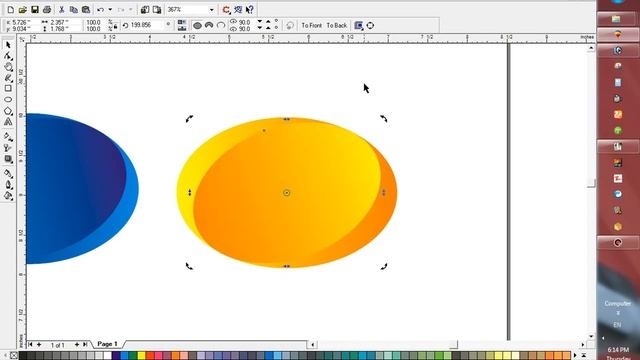640x360 pixels.
Task: Switch to the Page 1 tab
Action: pos(107,344)
